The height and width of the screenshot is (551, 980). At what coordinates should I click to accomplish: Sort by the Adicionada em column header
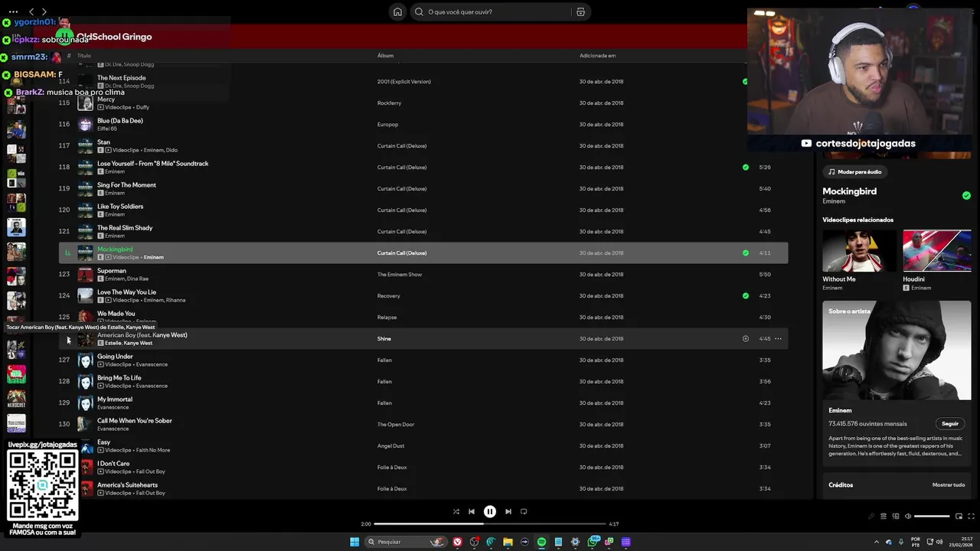pos(597,56)
